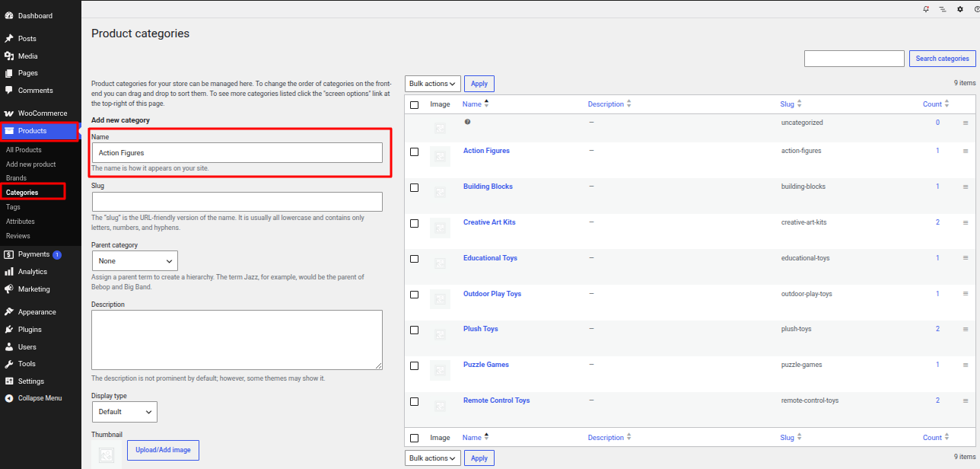Click the Plugins icon in sidebar

(x=9, y=330)
